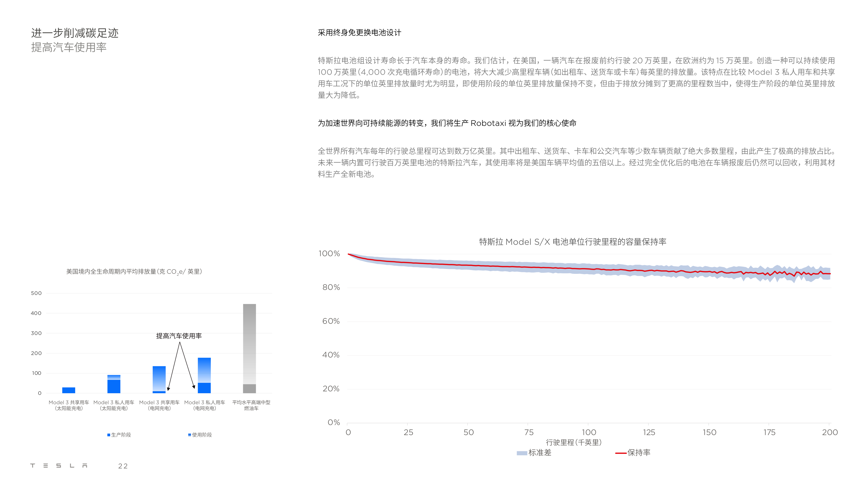Click the 标准差 legend swatch
Screen dimensions: 868x489
click(522, 453)
